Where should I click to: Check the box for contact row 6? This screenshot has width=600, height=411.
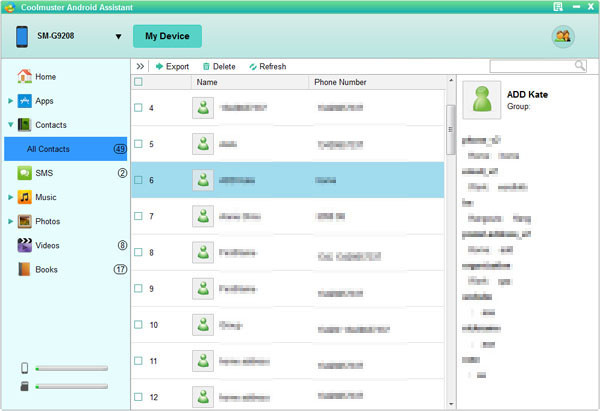point(138,180)
